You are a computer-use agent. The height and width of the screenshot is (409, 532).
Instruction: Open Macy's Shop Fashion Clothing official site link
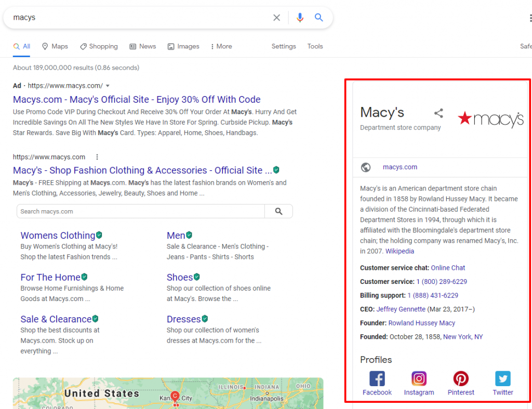click(142, 170)
